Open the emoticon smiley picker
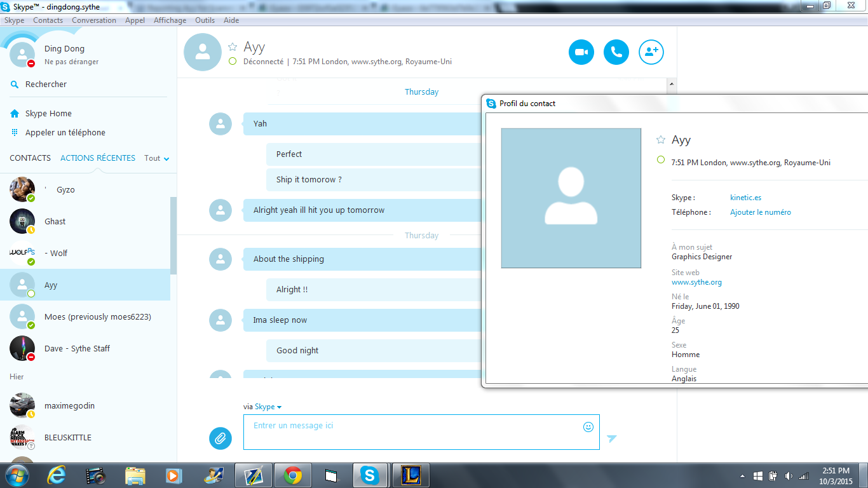Image resolution: width=868 pixels, height=488 pixels. [588, 427]
